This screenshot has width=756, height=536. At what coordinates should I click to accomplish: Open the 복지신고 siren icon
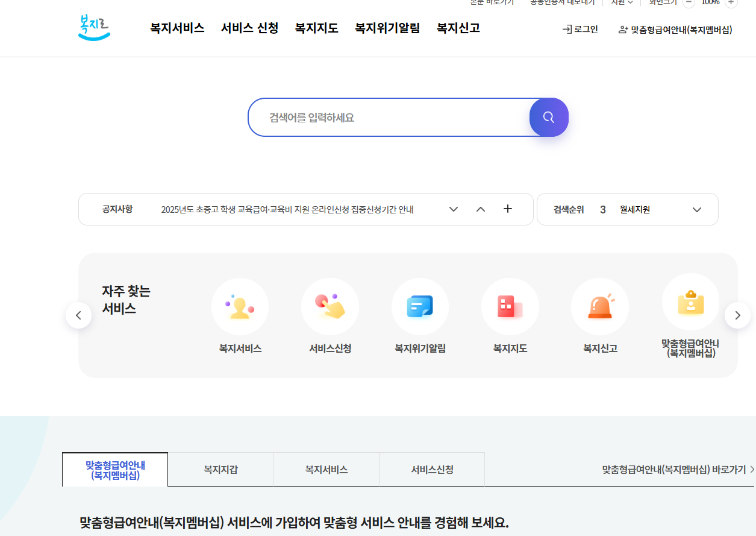coord(600,307)
